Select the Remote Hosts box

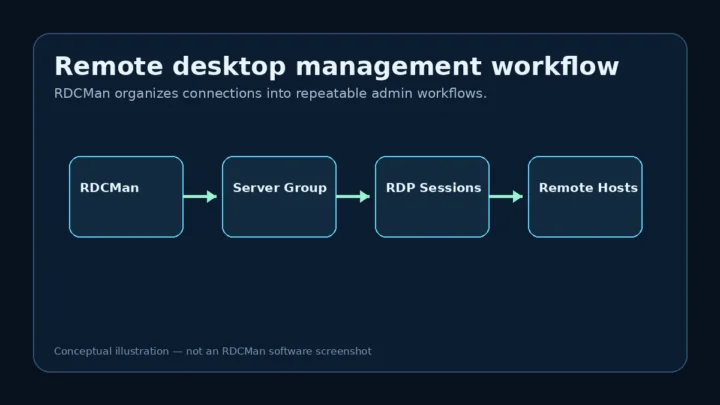585,197
